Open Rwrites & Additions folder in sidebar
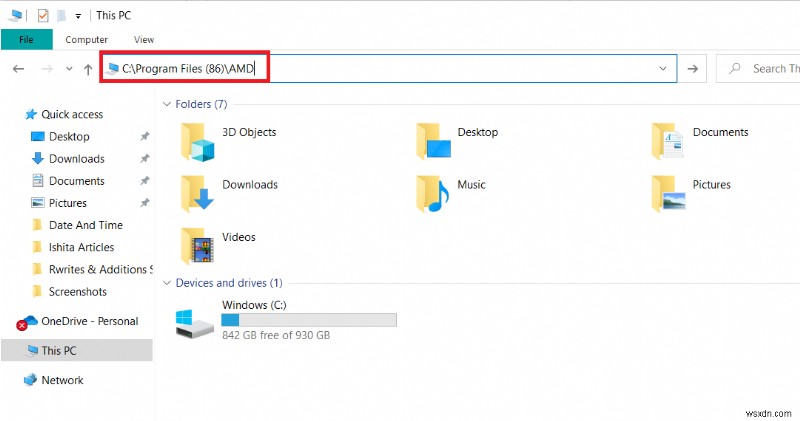This screenshot has width=800, height=421. point(101,269)
